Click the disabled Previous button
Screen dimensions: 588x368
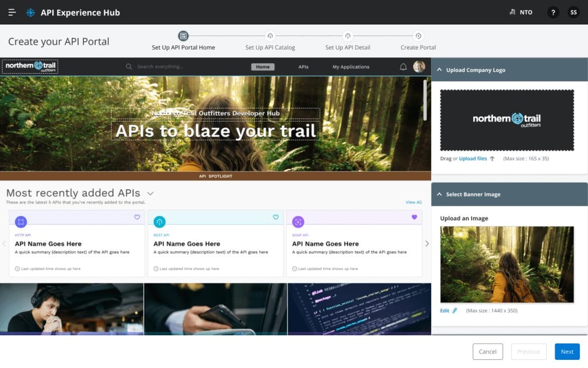click(x=528, y=351)
